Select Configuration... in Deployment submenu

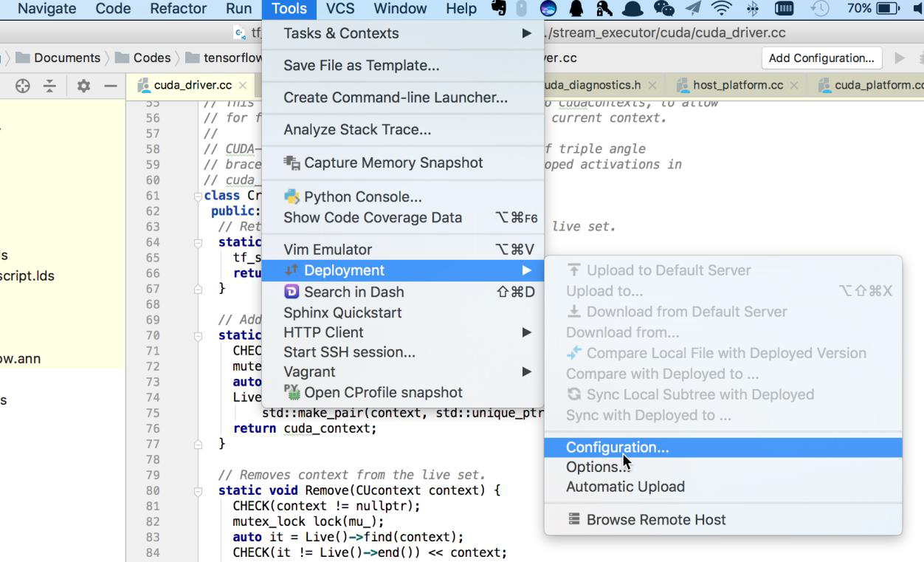617,448
